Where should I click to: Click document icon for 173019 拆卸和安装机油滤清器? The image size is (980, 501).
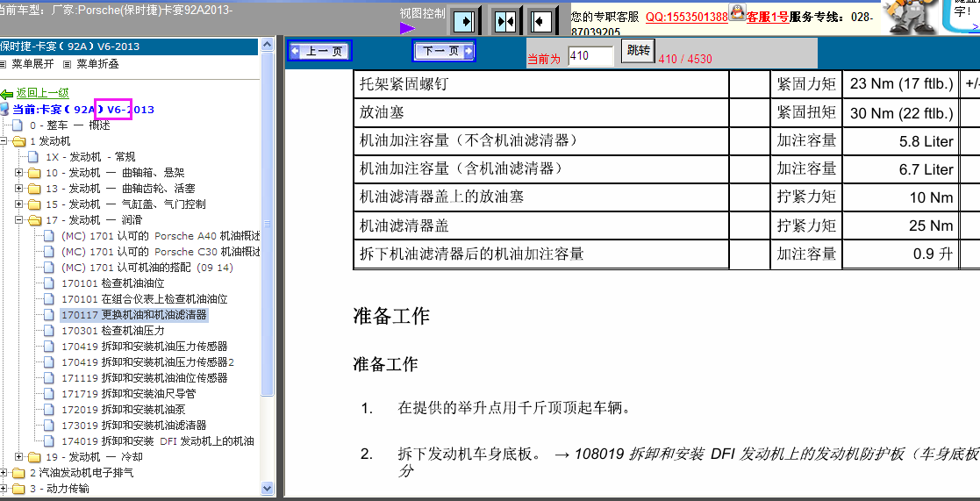coord(49,426)
